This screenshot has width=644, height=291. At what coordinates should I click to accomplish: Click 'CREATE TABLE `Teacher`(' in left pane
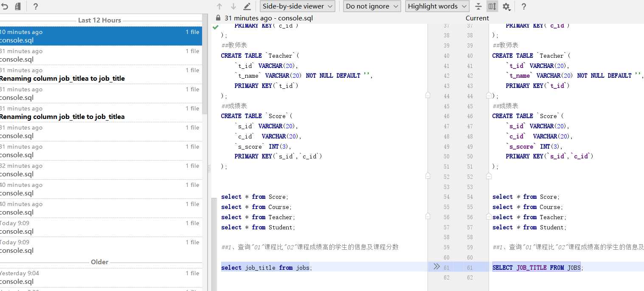(x=260, y=56)
